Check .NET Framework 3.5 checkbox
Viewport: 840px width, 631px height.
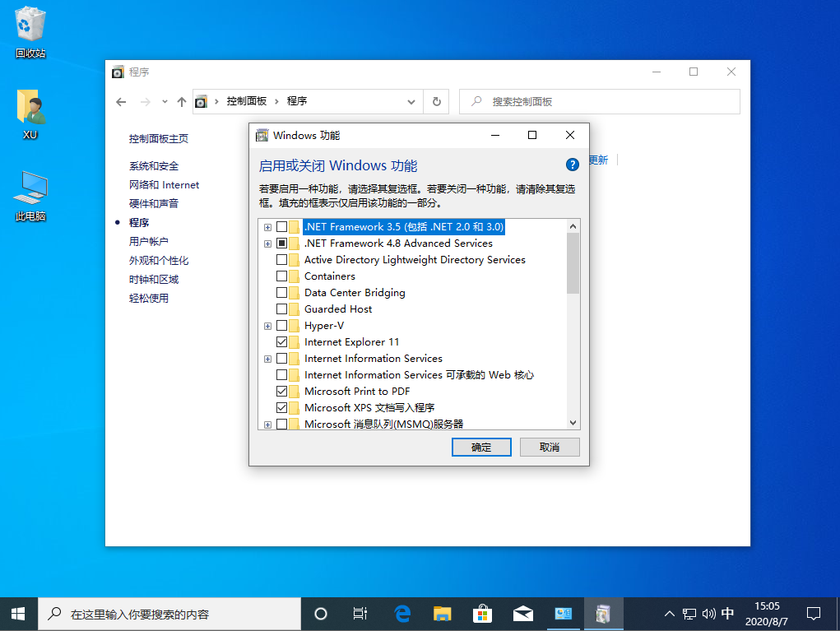pyautogui.click(x=282, y=227)
